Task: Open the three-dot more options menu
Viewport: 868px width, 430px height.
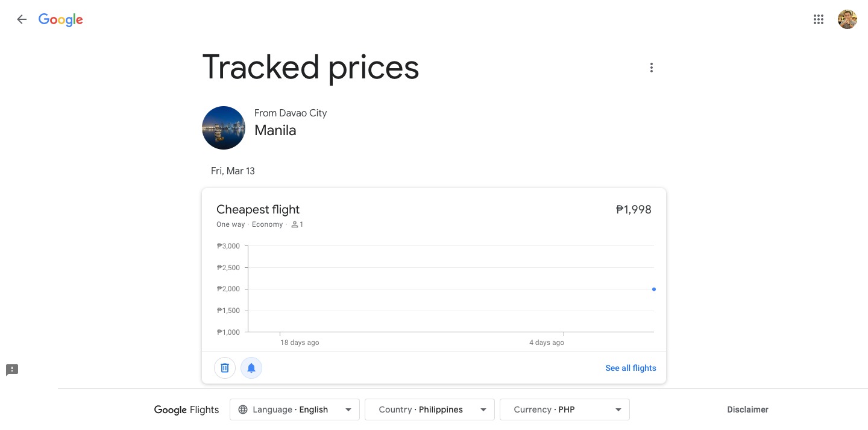Action: (651, 68)
